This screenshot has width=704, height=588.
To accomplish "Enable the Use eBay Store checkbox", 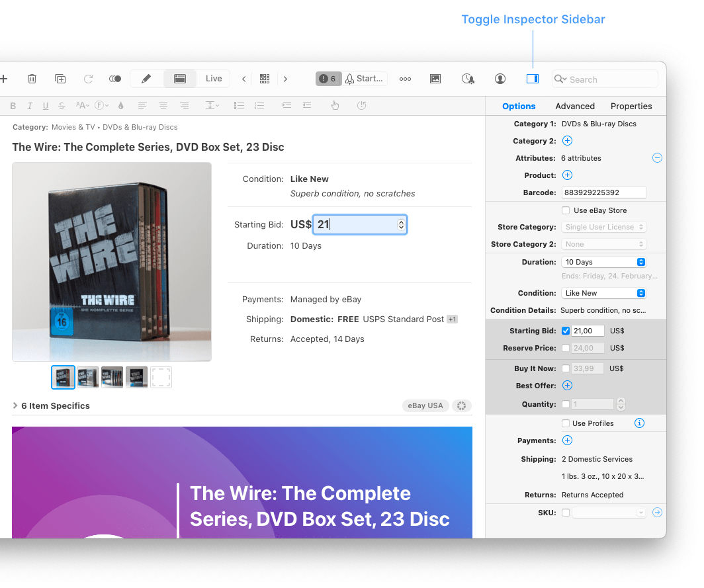I will 566,210.
